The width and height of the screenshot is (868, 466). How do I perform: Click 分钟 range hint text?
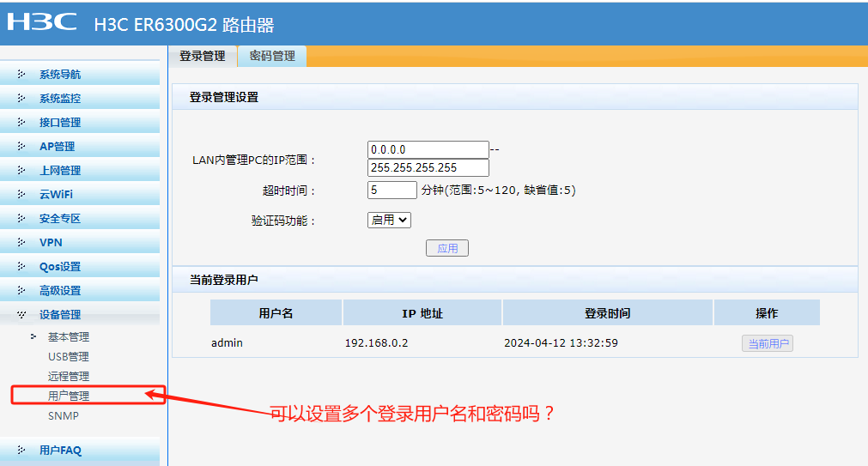pos(498,191)
